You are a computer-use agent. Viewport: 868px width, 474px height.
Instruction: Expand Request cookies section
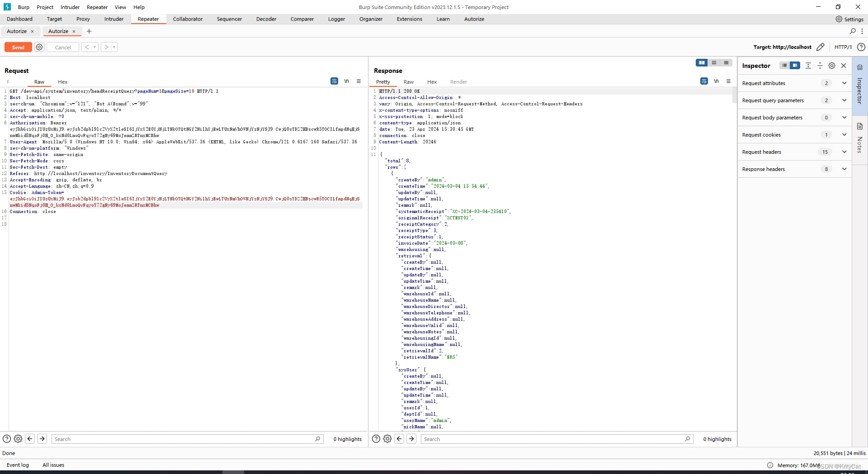click(x=844, y=135)
